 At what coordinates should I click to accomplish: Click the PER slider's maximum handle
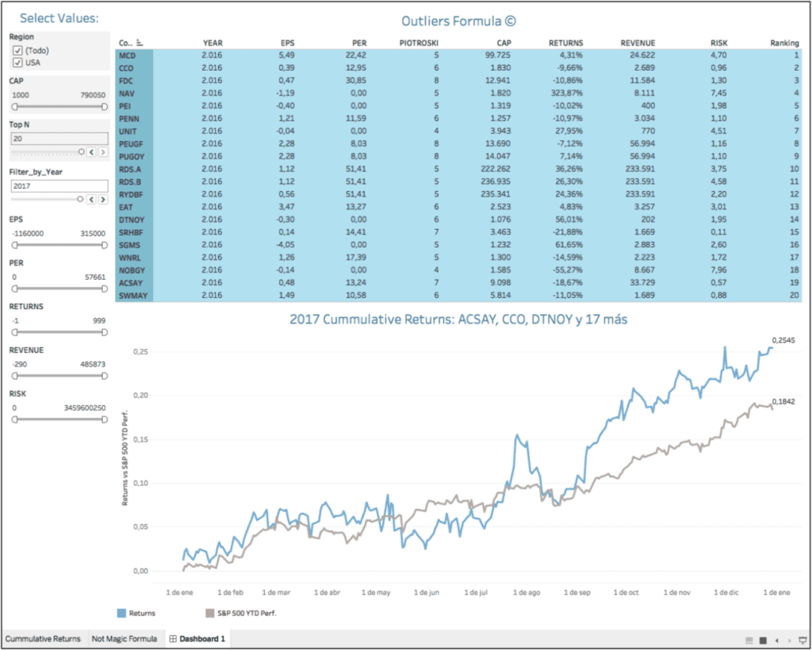point(105,289)
